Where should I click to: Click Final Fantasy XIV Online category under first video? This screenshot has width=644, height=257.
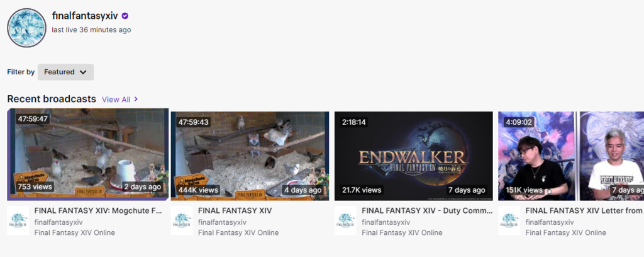(x=75, y=232)
